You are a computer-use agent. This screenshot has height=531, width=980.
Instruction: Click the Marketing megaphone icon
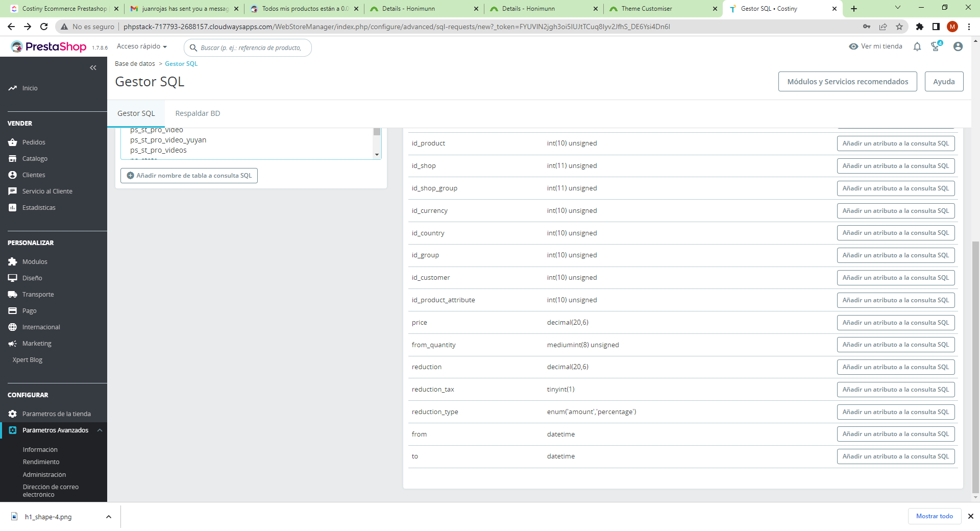(12, 344)
